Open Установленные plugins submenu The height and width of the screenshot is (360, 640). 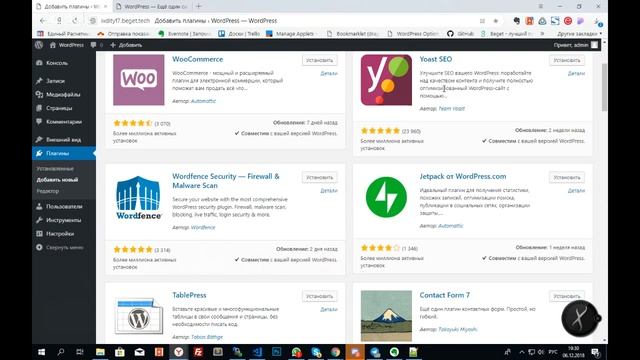[55, 169]
